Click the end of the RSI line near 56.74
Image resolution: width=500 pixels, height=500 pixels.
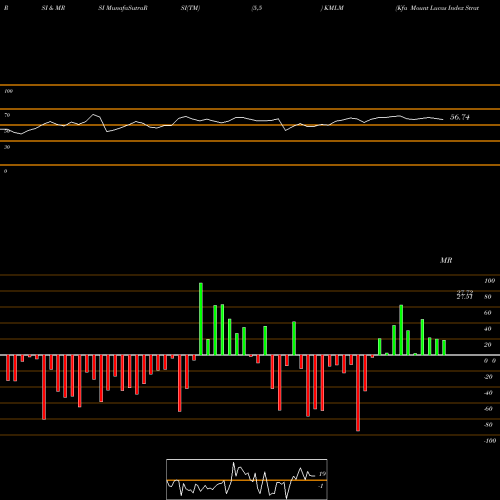coord(443,119)
